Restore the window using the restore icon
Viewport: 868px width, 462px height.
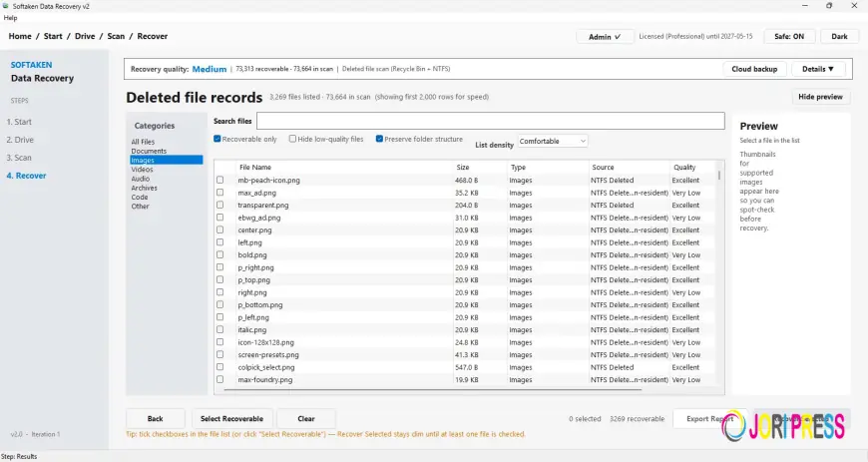[x=829, y=6]
